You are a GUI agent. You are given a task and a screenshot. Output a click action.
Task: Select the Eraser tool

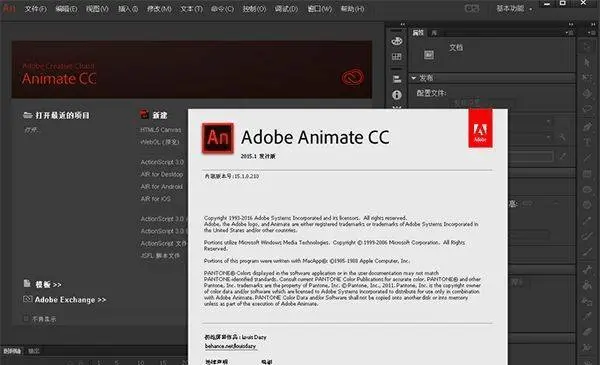[x=587, y=332]
